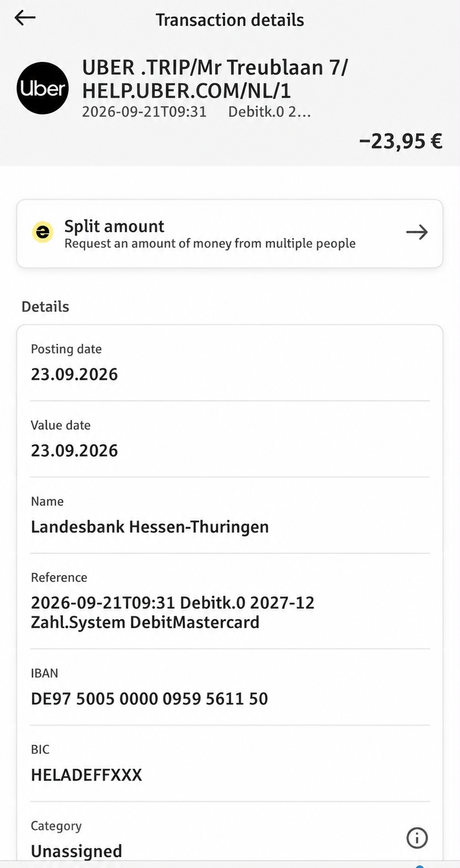
Task: Tap the Uber merchant logo
Action: pyautogui.click(x=43, y=88)
